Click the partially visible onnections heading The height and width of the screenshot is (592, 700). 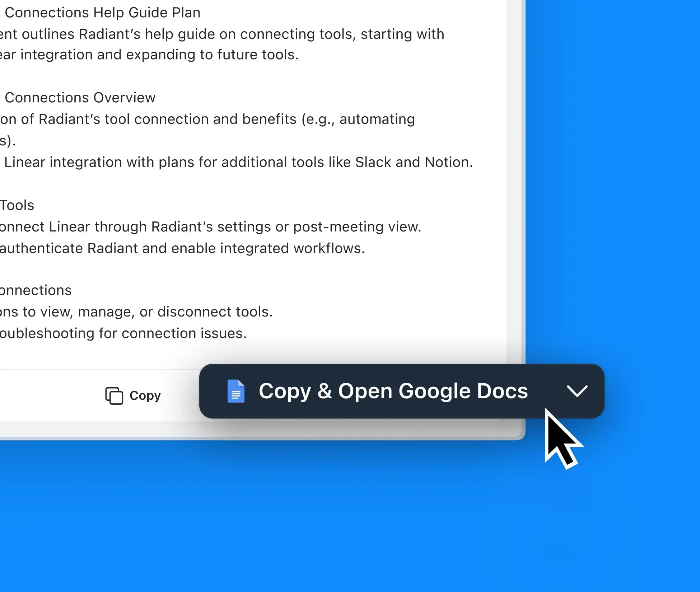pos(36,290)
